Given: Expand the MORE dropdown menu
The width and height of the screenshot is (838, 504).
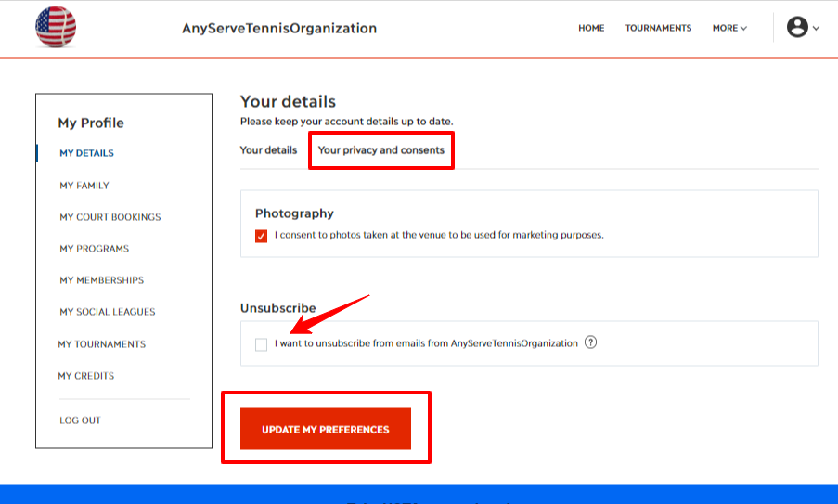Looking at the screenshot, I should [729, 28].
